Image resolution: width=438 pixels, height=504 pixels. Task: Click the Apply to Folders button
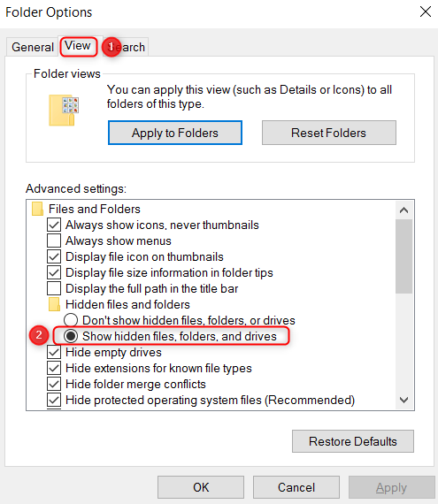[x=175, y=133]
